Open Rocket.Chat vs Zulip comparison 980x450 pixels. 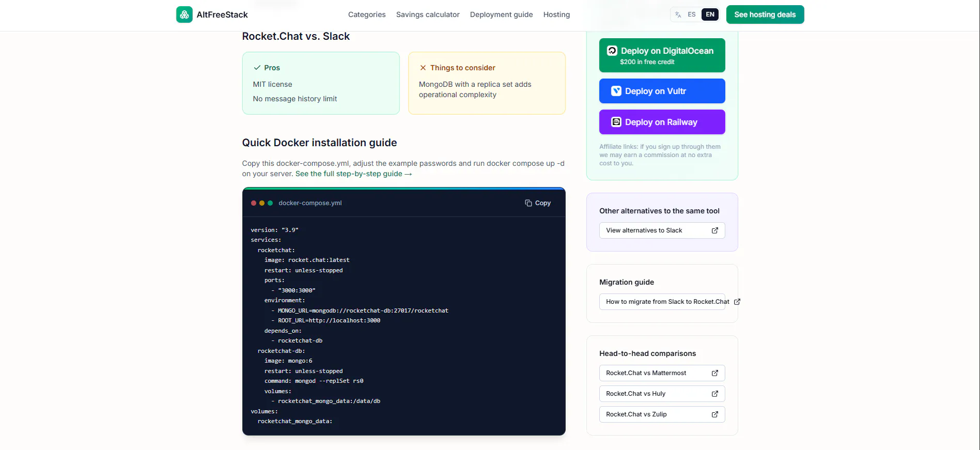point(662,414)
